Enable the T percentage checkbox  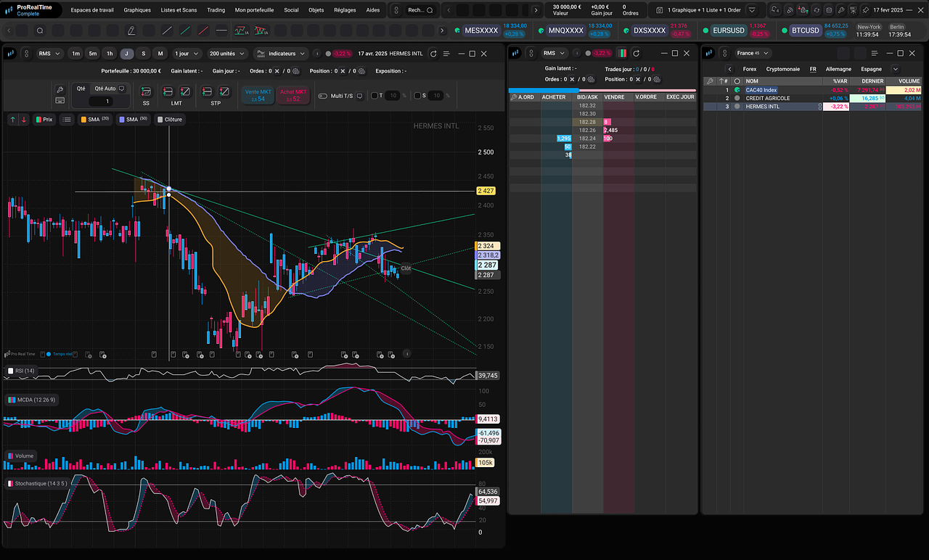click(375, 96)
